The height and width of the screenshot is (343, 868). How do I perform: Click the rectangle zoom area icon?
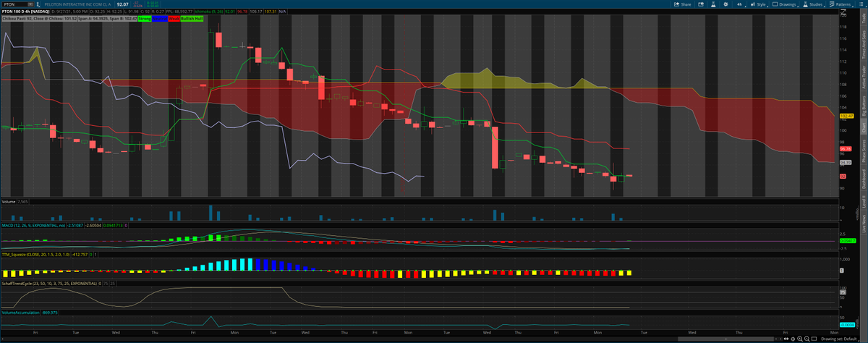814,339
